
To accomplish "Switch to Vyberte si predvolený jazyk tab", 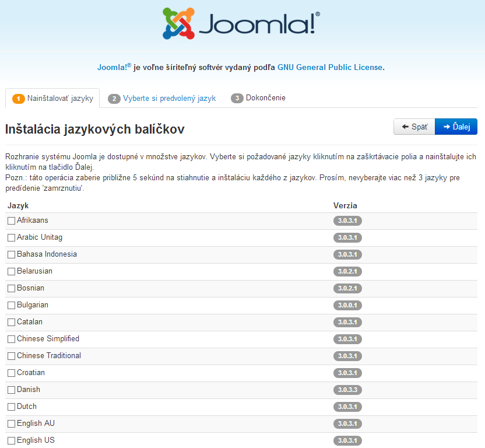I will 162,99.
